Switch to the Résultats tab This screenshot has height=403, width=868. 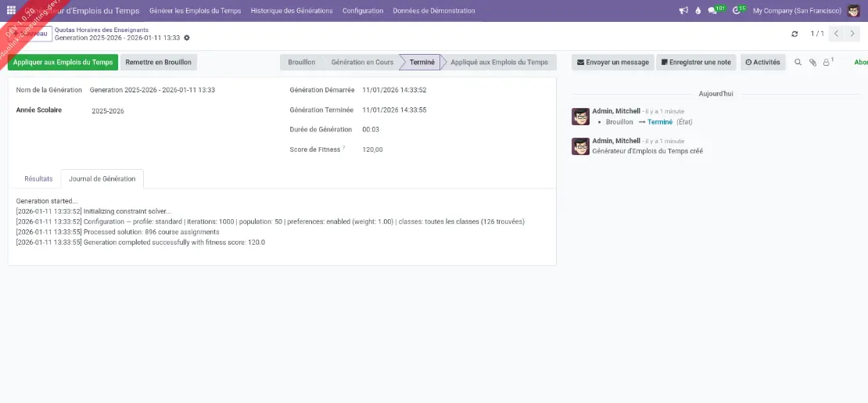pos(38,178)
